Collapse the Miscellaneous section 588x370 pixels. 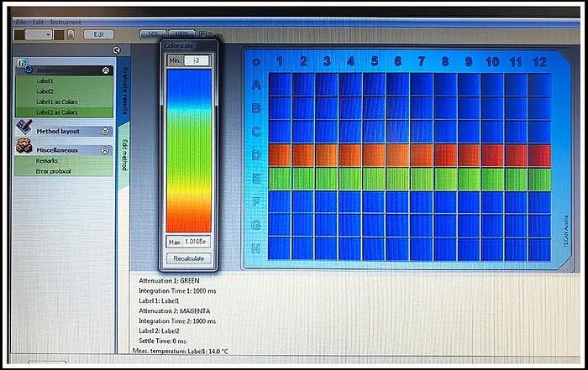click(105, 150)
